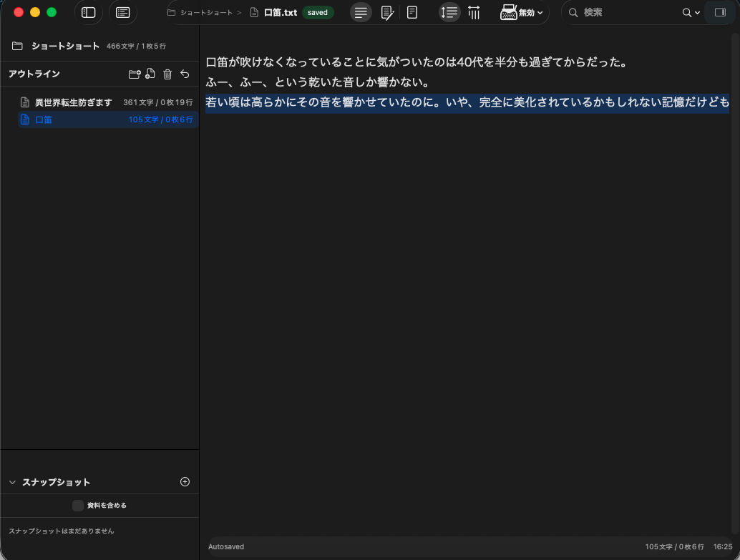Collapse the スナップショット section chevron
The width and height of the screenshot is (740, 560).
[13, 482]
